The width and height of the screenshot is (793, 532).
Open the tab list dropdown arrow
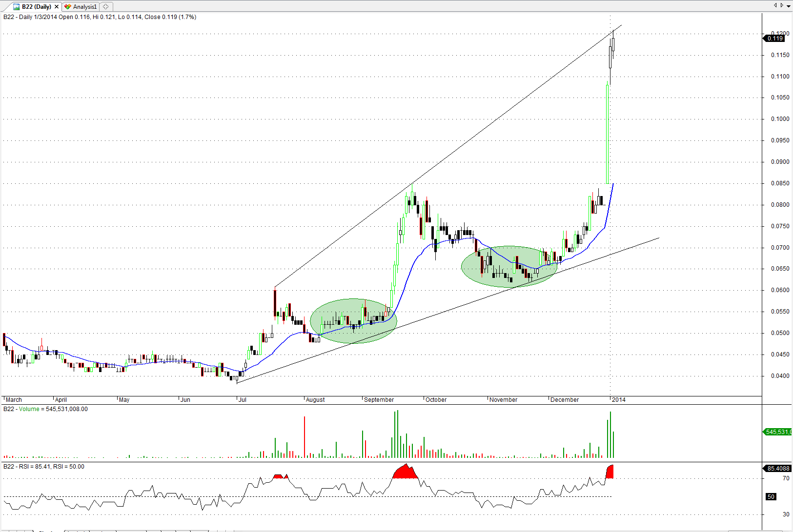[x=789, y=6]
